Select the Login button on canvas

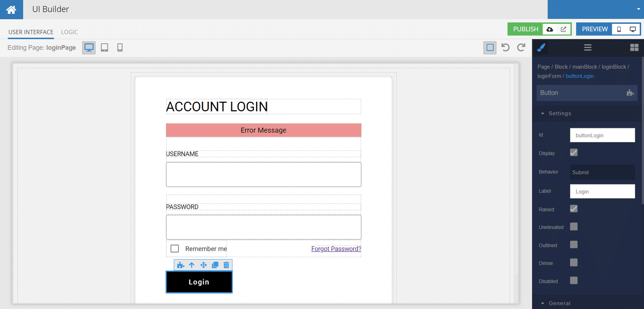point(199,282)
